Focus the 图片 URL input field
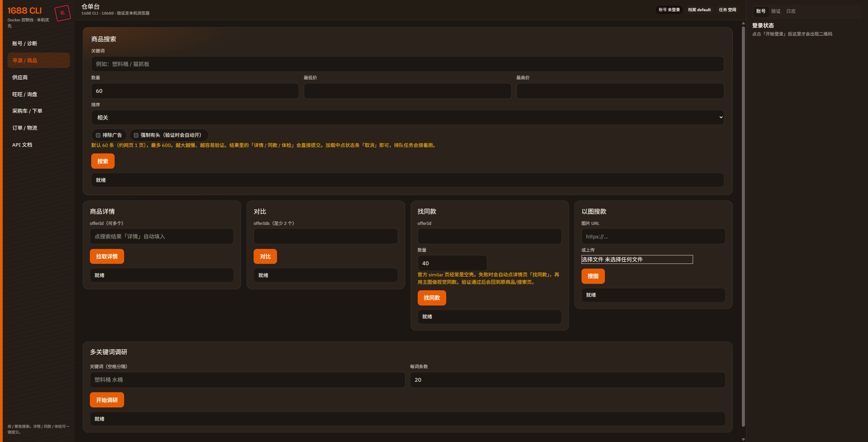The image size is (868, 442). pyautogui.click(x=653, y=236)
